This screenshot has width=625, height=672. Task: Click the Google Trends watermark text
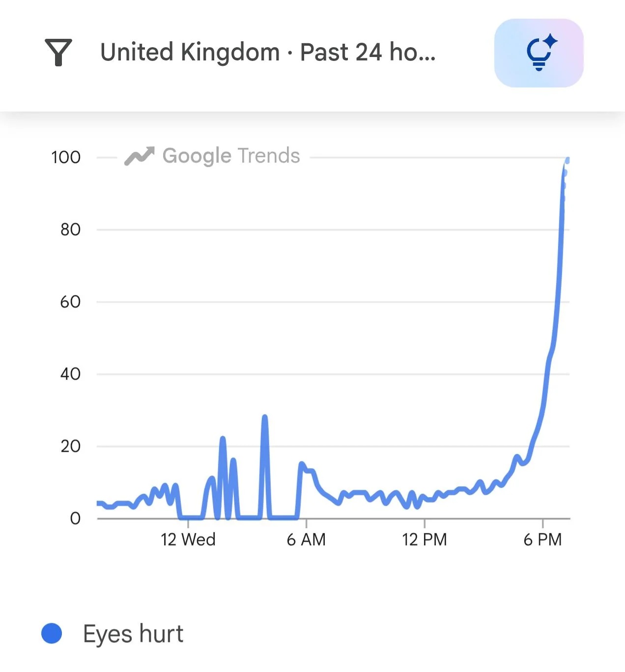tap(231, 156)
